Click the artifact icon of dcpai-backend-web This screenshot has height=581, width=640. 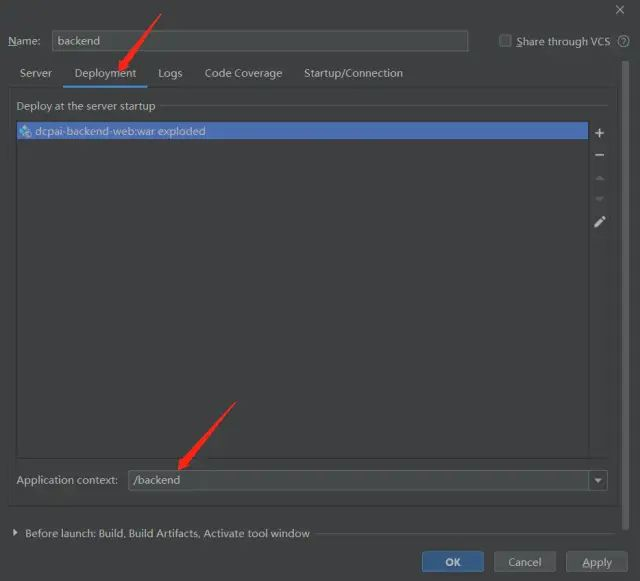click(25, 131)
